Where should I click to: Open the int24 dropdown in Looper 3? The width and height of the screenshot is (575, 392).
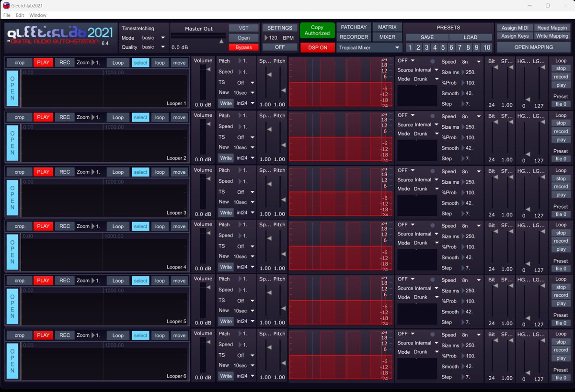[x=245, y=213]
